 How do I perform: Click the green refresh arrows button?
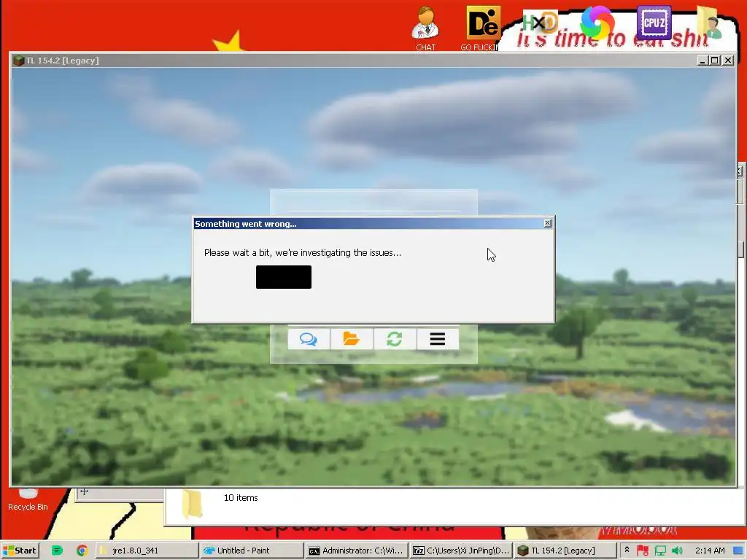coord(395,339)
